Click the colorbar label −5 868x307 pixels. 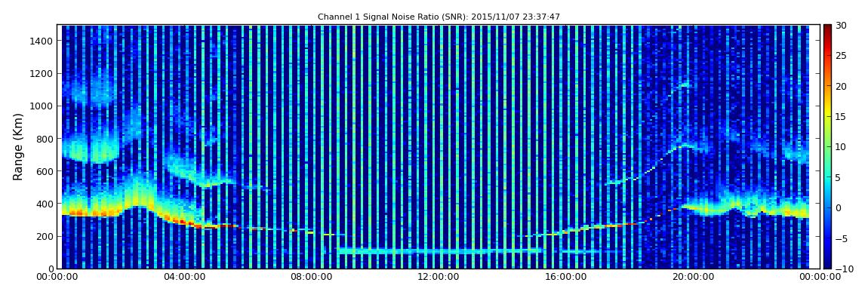(x=842, y=239)
